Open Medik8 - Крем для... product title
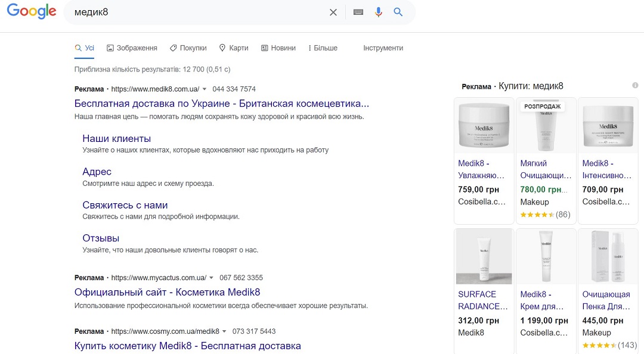 [x=542, y=300]
